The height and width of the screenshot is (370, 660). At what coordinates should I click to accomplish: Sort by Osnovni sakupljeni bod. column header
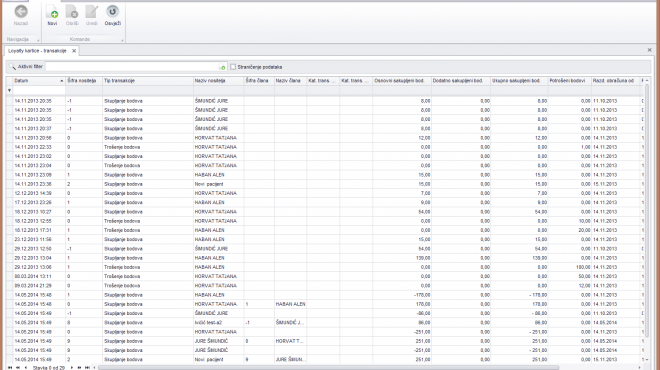coord(402,80)
